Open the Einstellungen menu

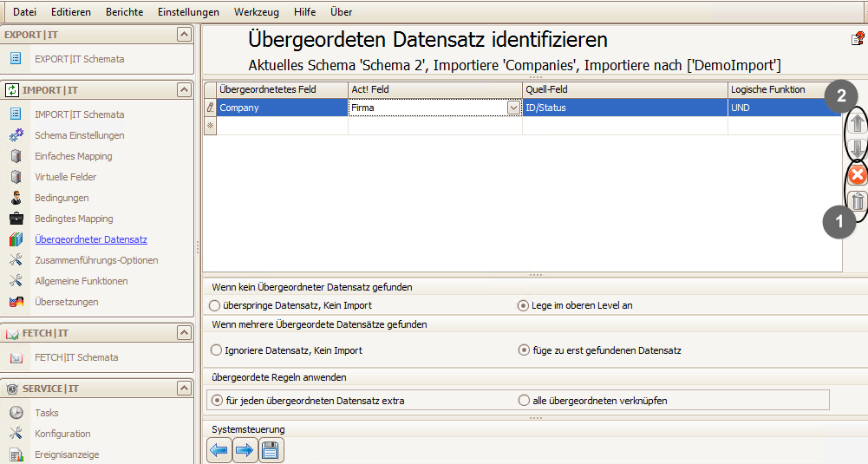coord(188,11)
